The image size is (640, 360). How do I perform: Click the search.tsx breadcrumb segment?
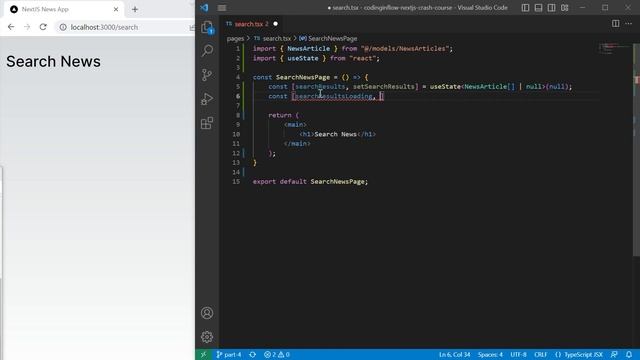click(272, 38)
